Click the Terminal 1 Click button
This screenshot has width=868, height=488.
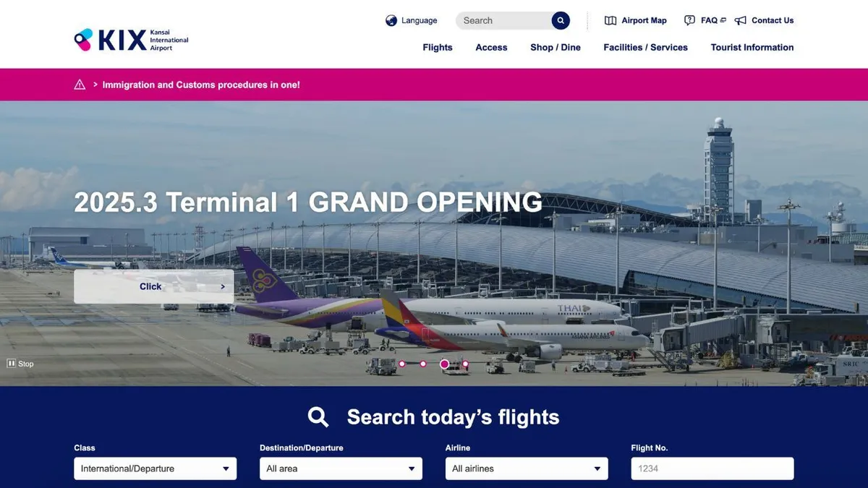153,286
